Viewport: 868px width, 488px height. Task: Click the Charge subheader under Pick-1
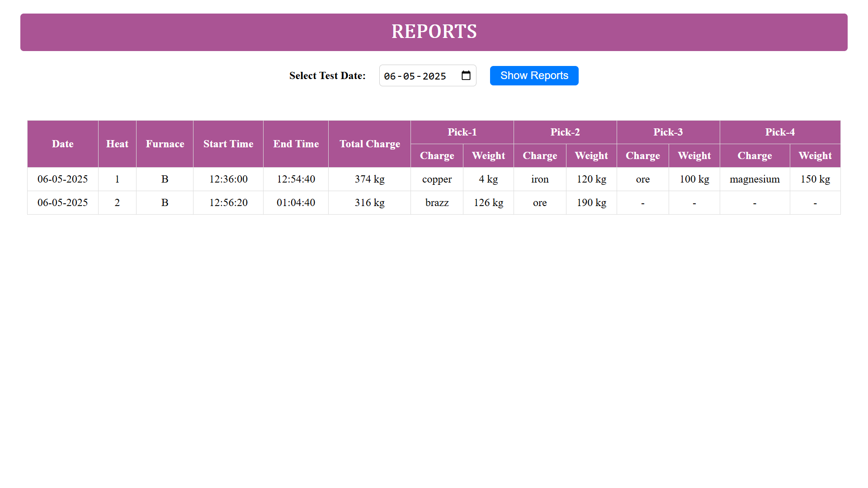(437, 155)
